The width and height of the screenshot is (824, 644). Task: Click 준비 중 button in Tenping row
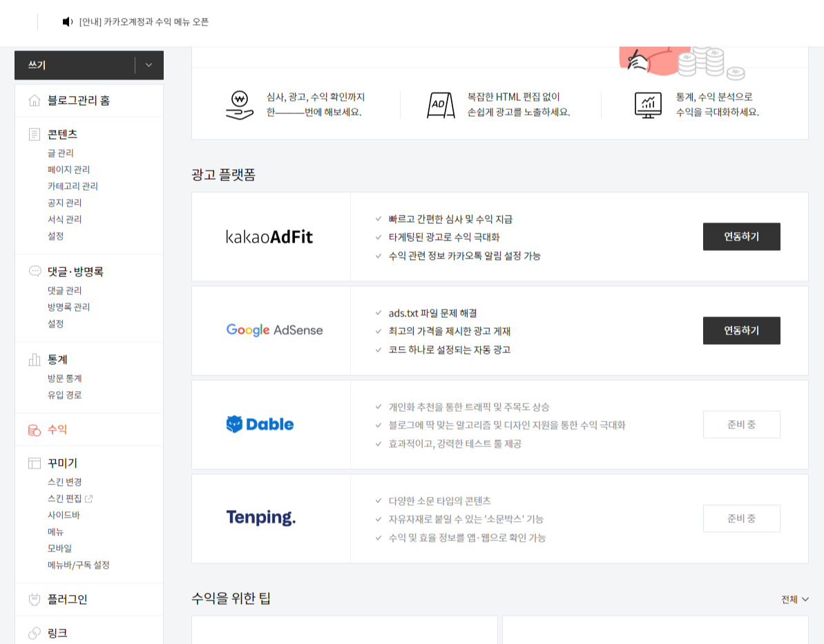[742, 518]
